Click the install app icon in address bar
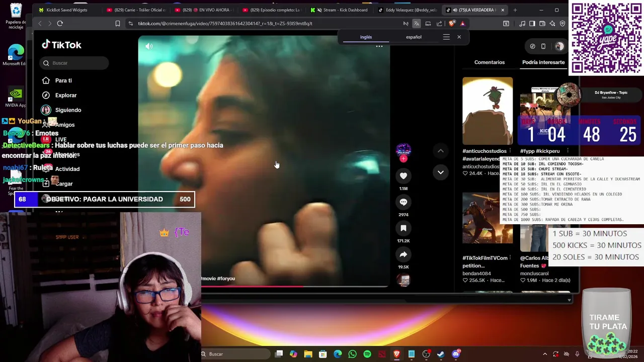This screenshot has height=362, width=644. (x=428, y=24)
